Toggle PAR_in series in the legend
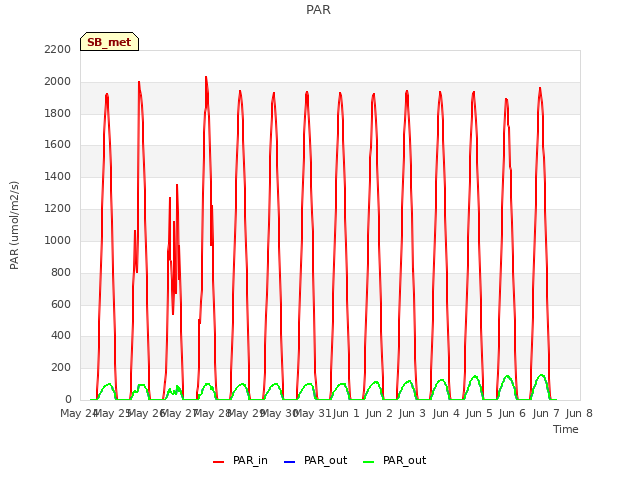The image size is (640, 480). [240, 460]
